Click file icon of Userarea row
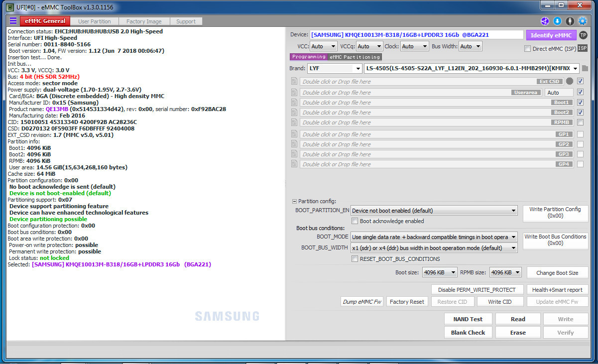Viewport: 598px width, 364px height. click(293, 93)
